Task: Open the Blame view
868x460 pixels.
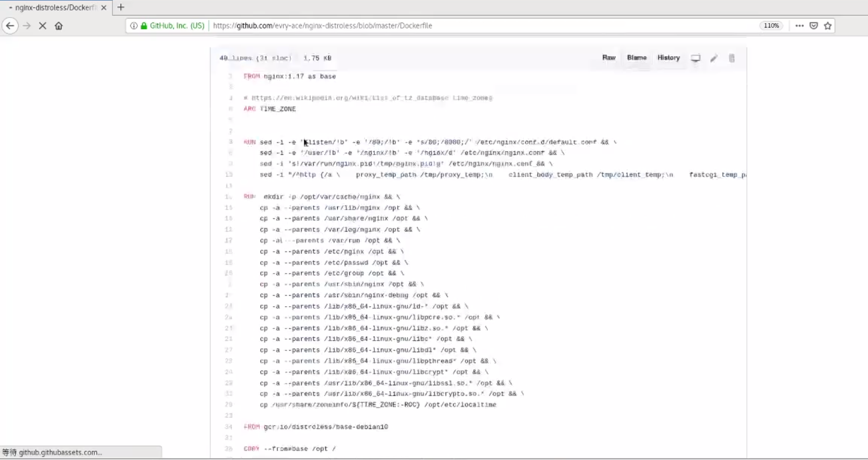Action: (637, 58)
